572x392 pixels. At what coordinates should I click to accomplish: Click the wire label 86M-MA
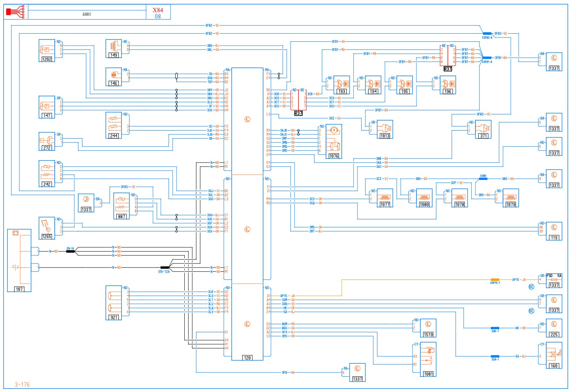pos(288,324)
